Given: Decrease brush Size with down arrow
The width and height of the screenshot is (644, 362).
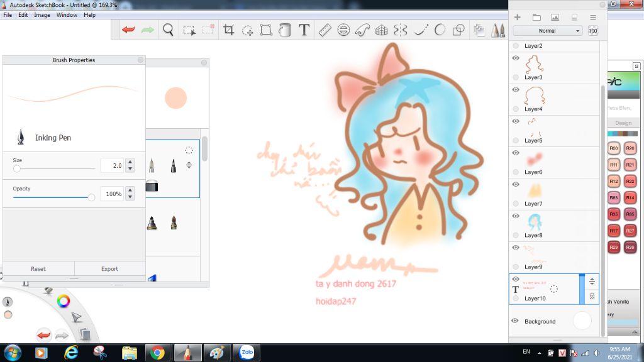Looking at the screenshot, I should click(x=130, y=168).
